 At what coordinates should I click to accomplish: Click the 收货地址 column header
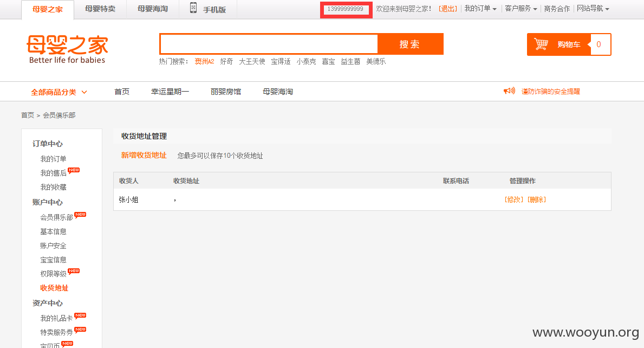(186, 181)
